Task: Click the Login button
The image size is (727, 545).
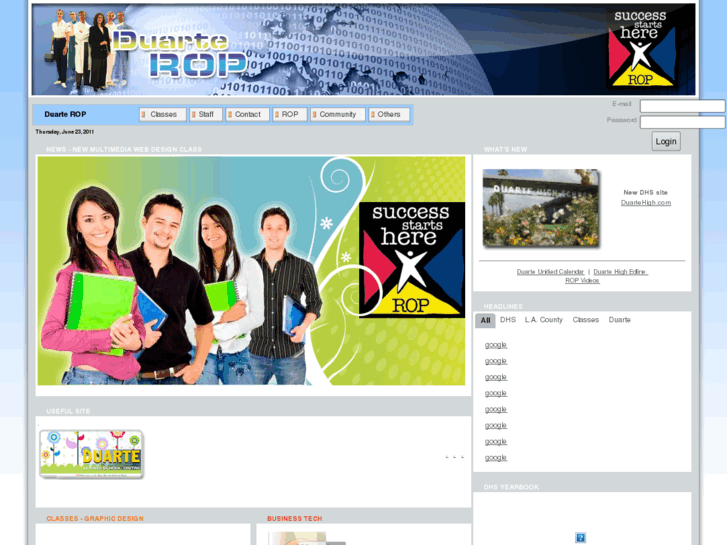Action: coord(666,141)
